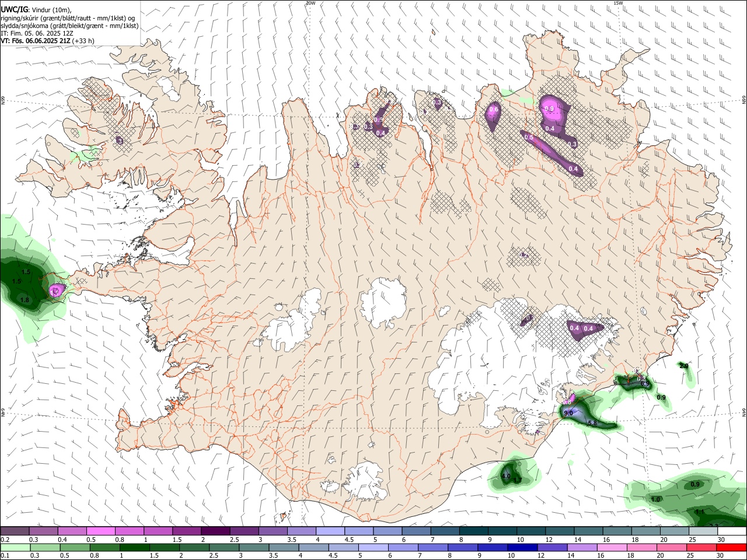Viewport: 747px width, 560px height.
Task: Select the darkest green 1 swatch in bottom legend row
Action: [134, 547]
